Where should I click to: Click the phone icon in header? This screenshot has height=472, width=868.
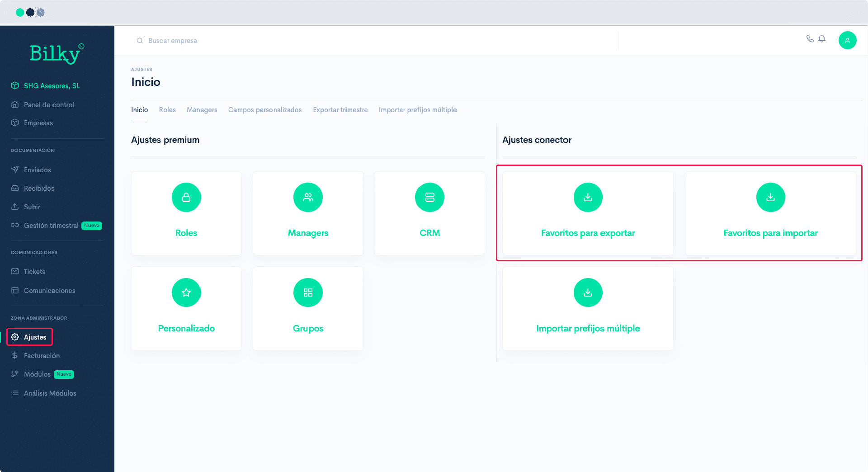[810, 39]
